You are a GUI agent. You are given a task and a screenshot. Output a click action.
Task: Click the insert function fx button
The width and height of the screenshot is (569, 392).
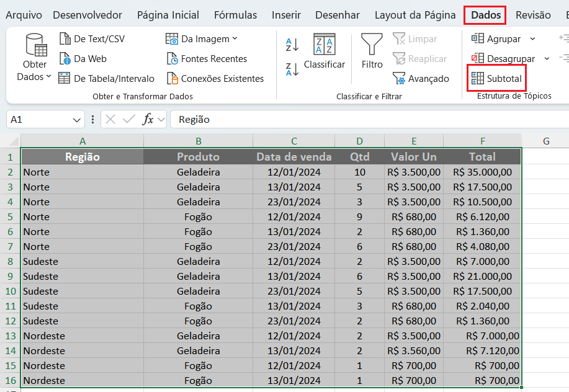148,119
